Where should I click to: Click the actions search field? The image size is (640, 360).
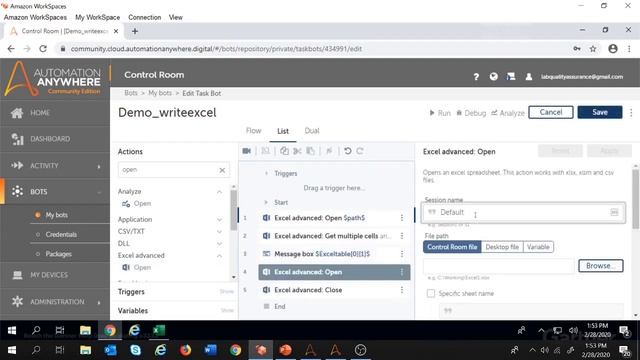[174, 170]
